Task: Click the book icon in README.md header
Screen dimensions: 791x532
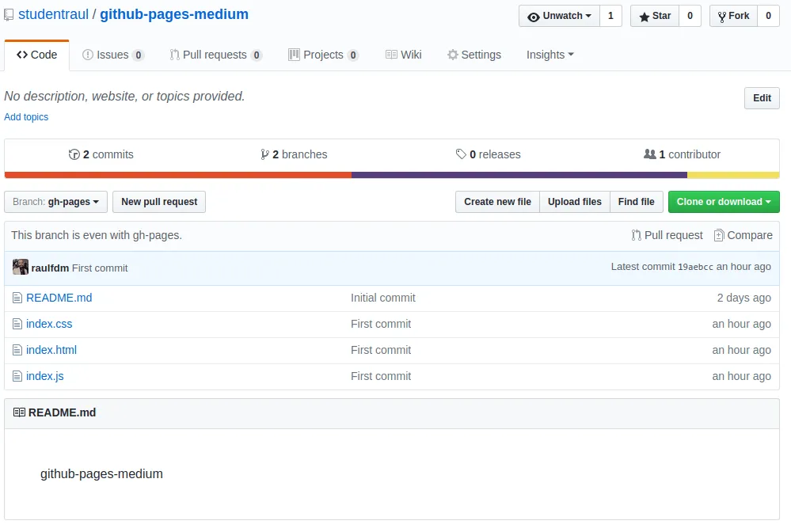Action: pyautogui.click(x=19, y=412)
